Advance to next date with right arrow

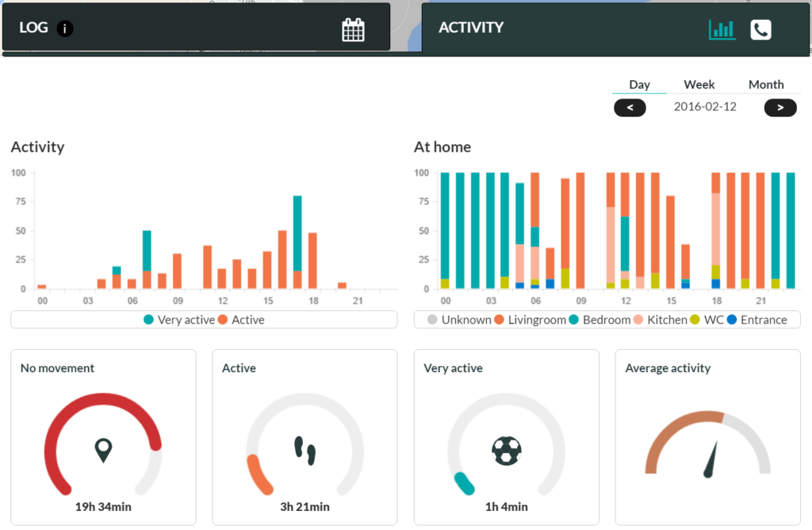tap(779, 107)
